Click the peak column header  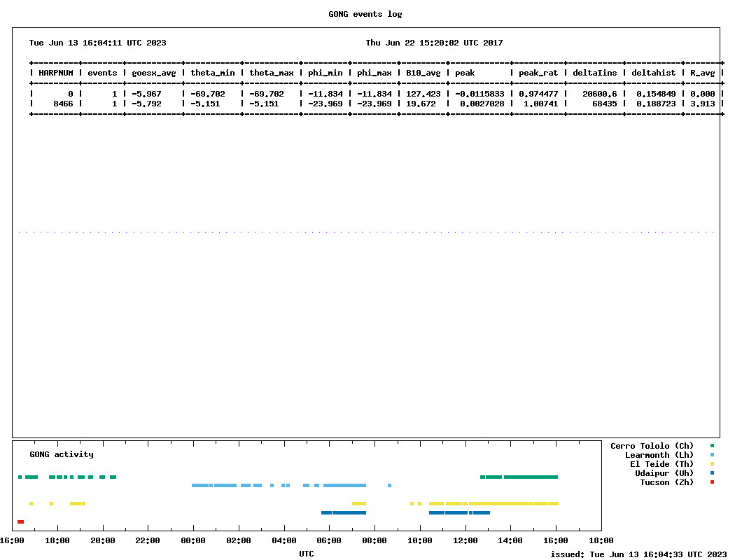pyautogui.click(x=465, y=73)
